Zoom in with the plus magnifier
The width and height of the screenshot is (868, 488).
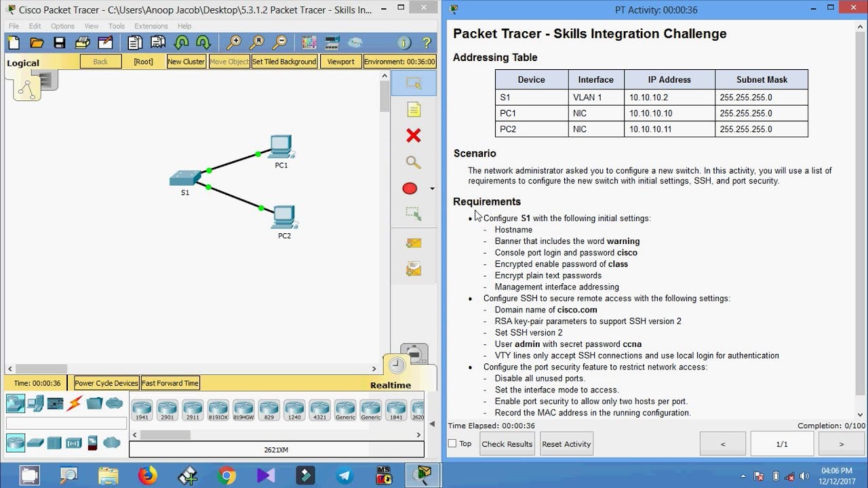(x=233, y=43)
